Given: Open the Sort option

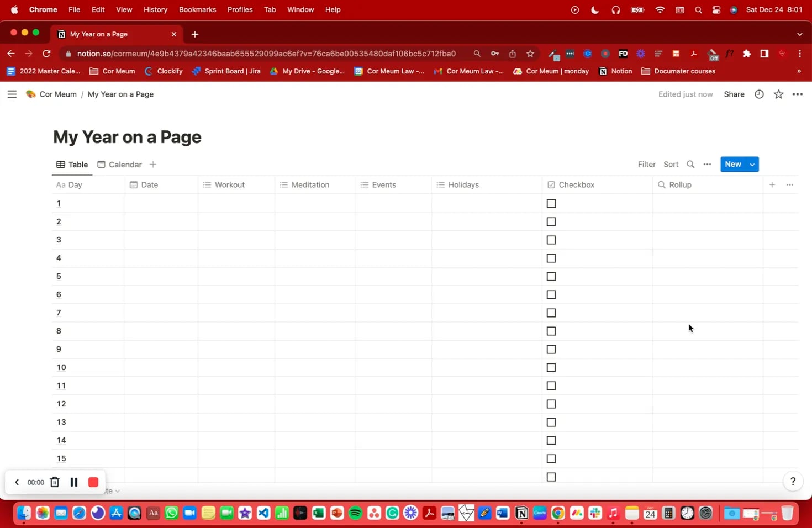Looking at the screenshot, I should pyautogui.click(x=671, y=165).
